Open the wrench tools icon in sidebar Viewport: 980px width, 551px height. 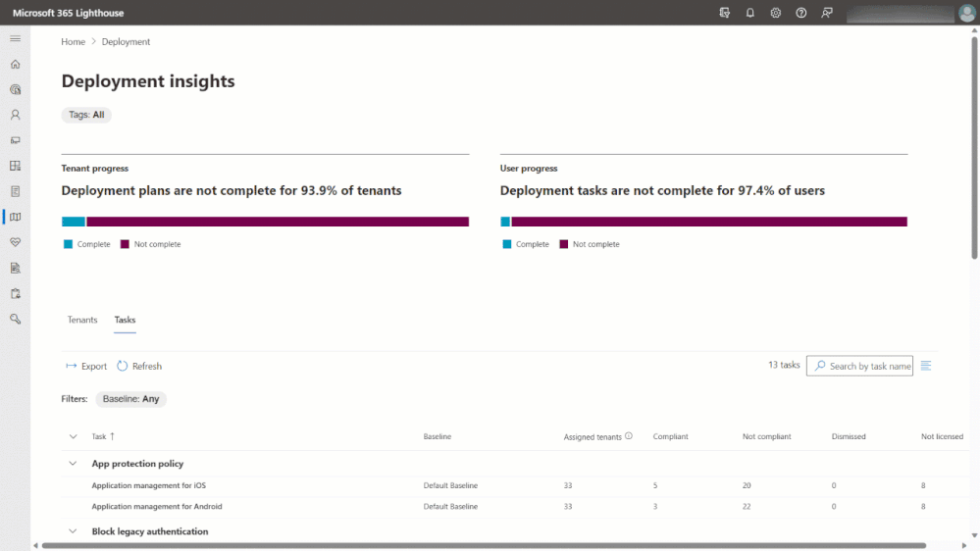point(15,319)
